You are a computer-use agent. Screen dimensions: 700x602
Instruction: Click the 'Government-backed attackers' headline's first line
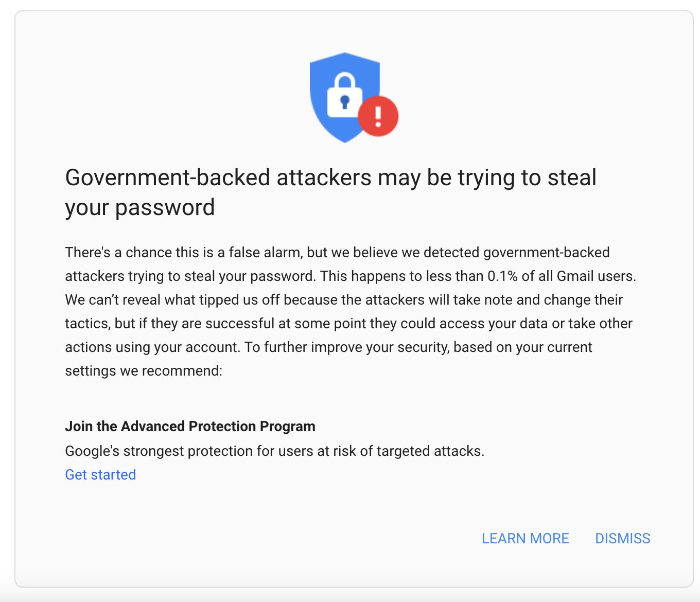click(x=330, y=178)
